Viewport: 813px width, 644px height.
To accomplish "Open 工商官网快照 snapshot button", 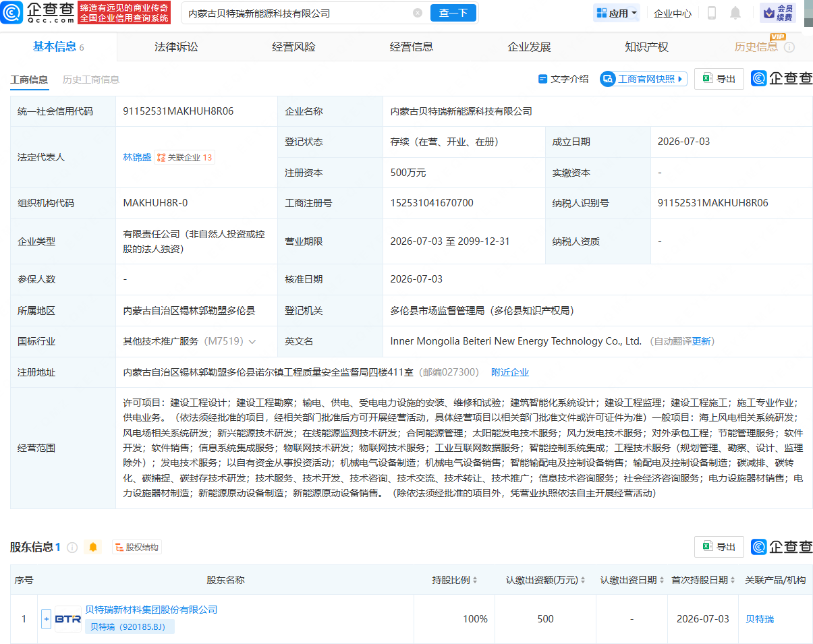I will click(x=644, y=79).
